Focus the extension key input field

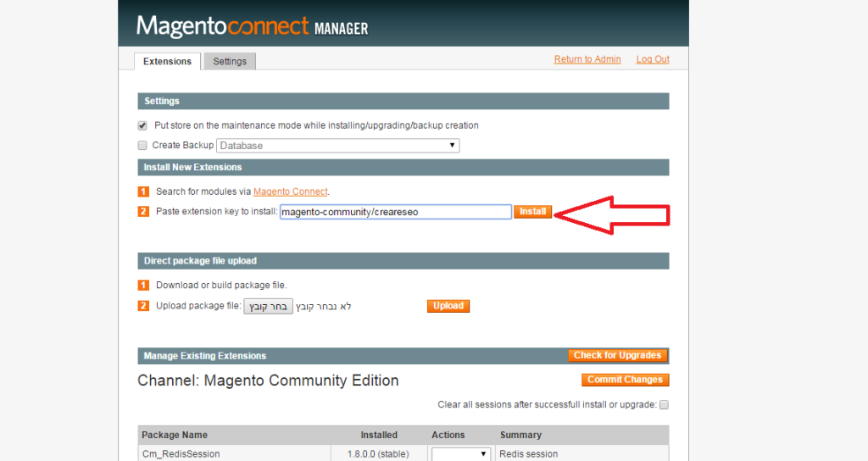point(395,212)
